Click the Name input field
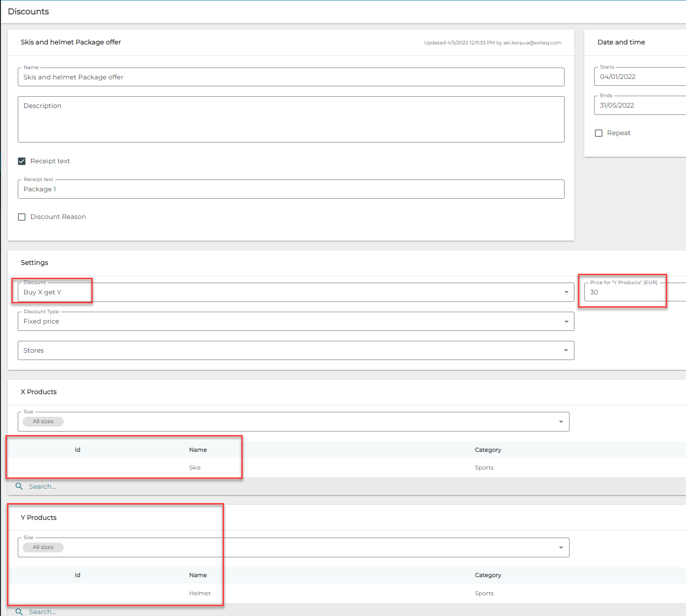The width and height of the screenshot is (686, 616). [x=291, y=77]
